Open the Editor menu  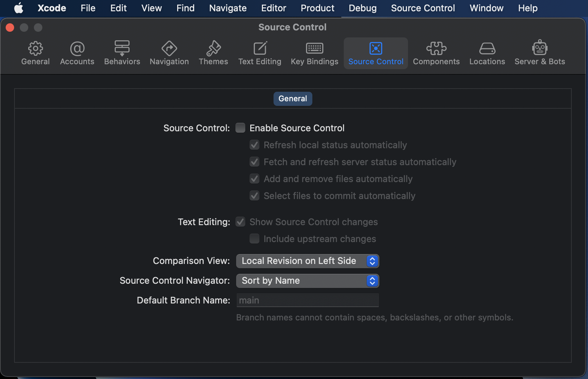274,8
